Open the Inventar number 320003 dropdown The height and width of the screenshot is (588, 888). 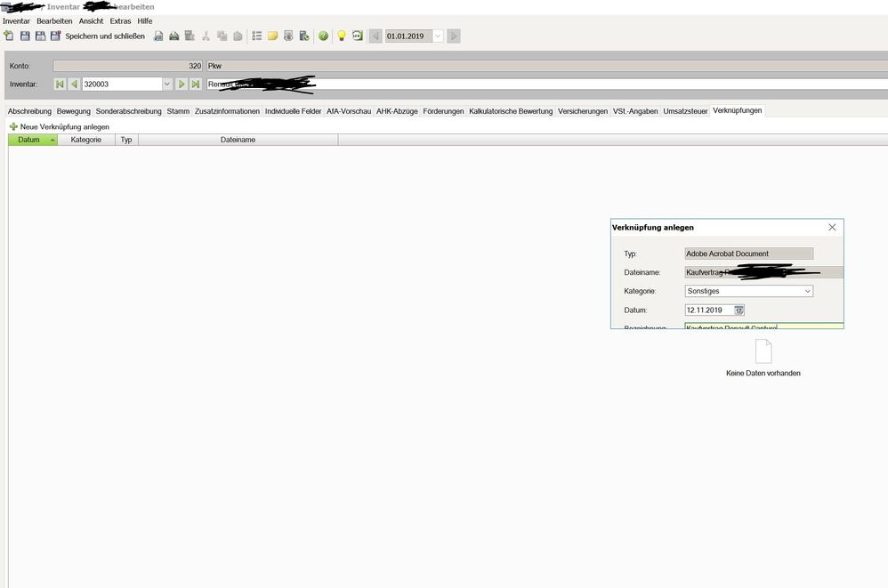click(x=166, y=85)
